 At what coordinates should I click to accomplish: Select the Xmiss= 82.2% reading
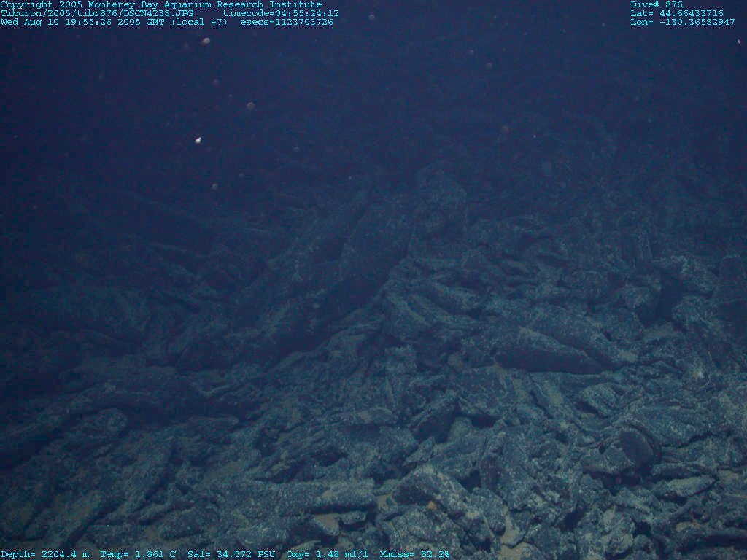(x=414, y=554)
